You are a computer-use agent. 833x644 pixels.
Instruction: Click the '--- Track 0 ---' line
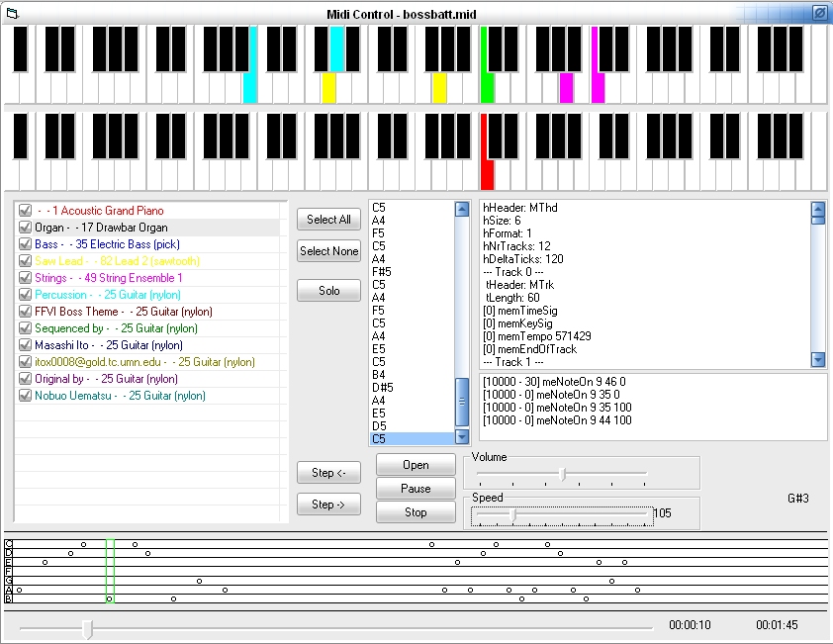click(x=513, y=272)
